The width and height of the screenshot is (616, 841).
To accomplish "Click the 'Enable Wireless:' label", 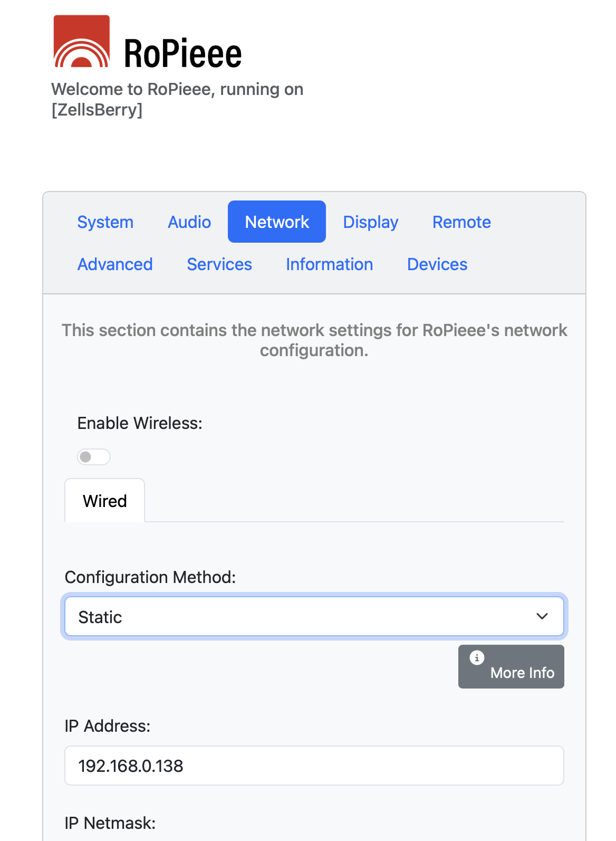I will click(x=140, y=423).
